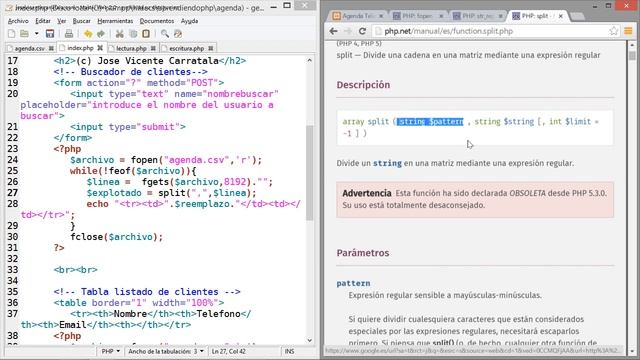This screenshot has height=360, width=640.
Task: Maximize the gedit window
Action: (x=287, y=5)
